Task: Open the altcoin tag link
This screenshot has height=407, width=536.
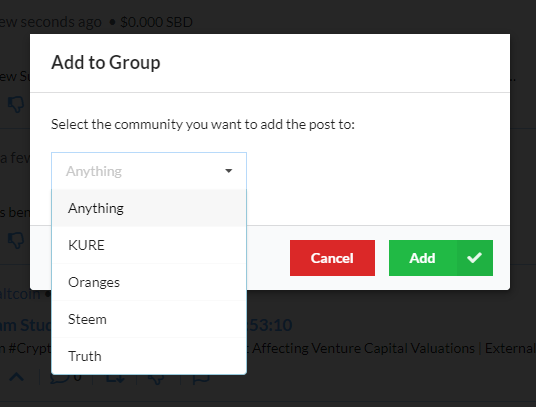Action: click(20, 294)
